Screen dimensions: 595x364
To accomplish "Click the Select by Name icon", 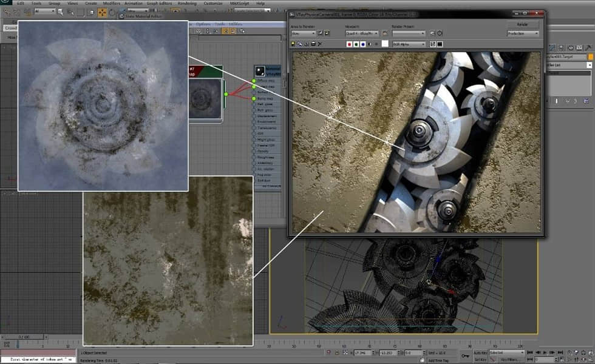I will click(x=70, y=12).
